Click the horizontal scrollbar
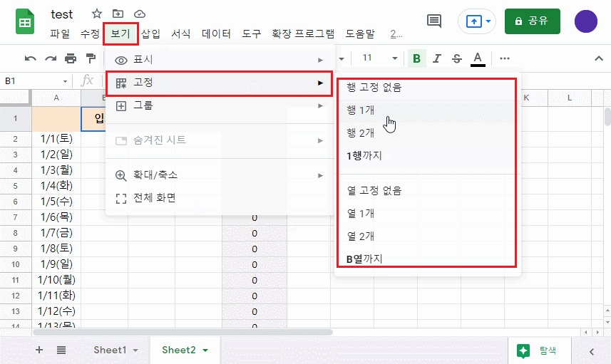This screenshot has width=611, height=364. 183,333
